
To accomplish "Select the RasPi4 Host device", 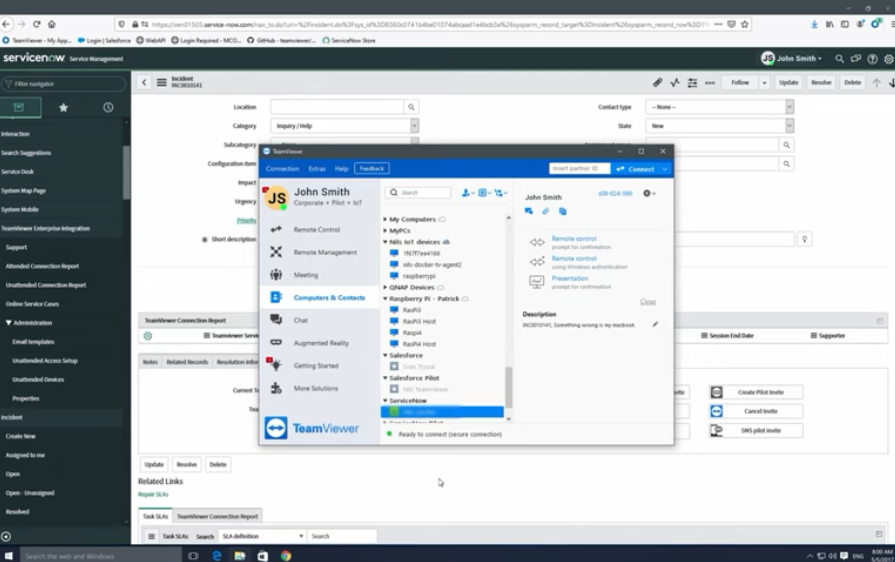I will coord(419,344).
